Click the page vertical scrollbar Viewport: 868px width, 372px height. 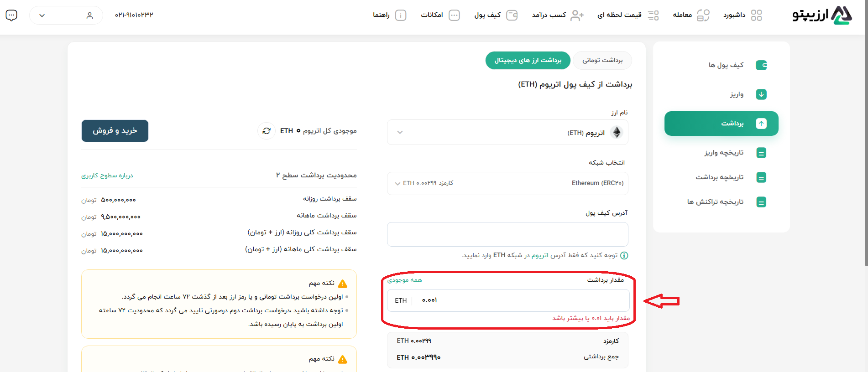(866, 133)
